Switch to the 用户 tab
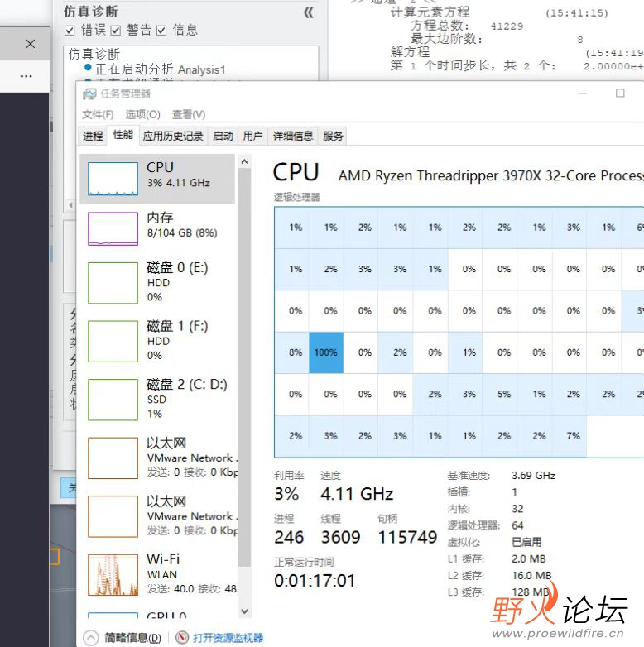The width and height of the screenshot is (644, 647). 252,137
